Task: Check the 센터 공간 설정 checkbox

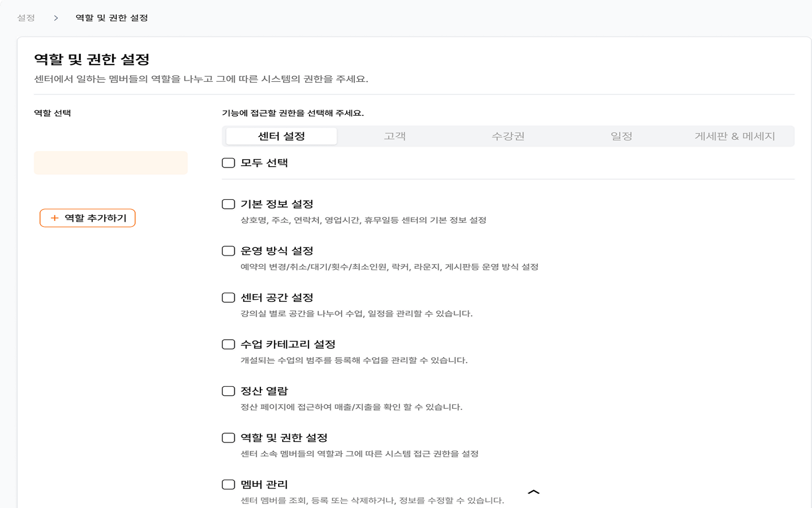Action: 227,298
